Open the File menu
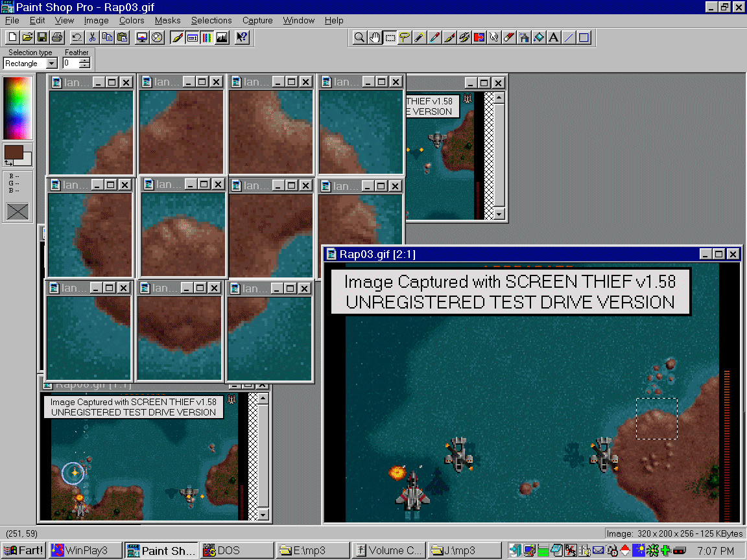This screenshot has height=560, width=747. 12,21
